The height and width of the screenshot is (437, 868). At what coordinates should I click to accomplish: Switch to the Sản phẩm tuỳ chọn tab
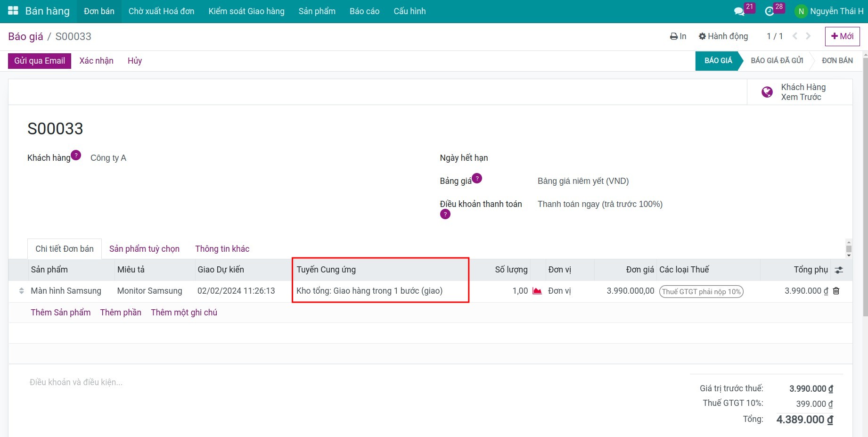pos(144,249)
